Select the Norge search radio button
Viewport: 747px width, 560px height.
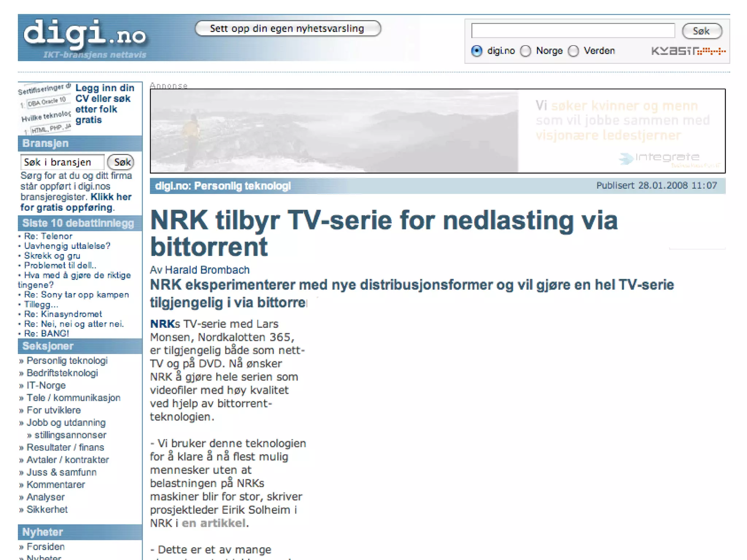coord(526,51)
